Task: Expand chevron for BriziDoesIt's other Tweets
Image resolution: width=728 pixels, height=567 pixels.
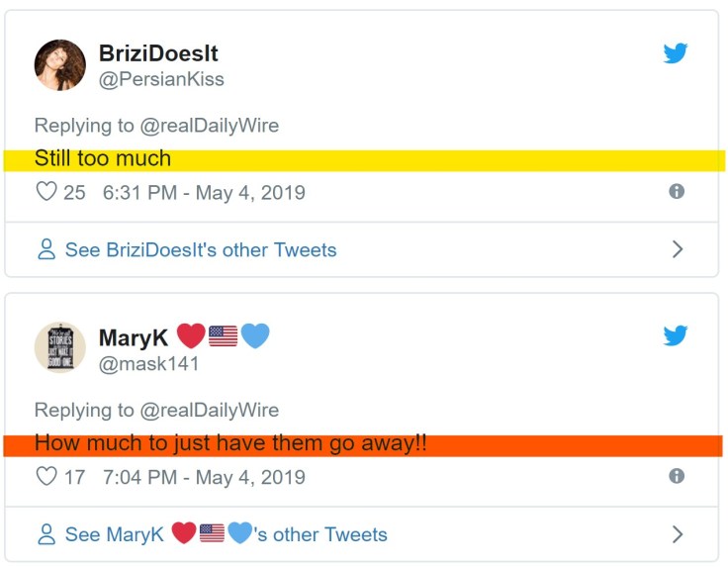Action: coord(678,250)
